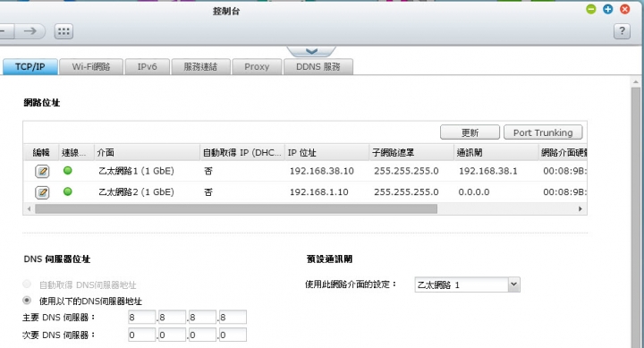Click the 更新 refresh button
Screen dimensions: 644x348
(470, 132)
